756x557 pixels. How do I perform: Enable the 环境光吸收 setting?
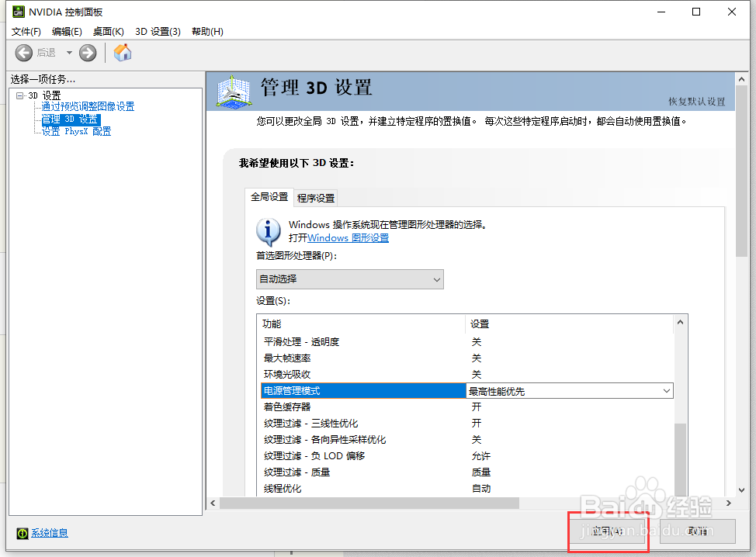pyautogui.click(x=477, y=374)
